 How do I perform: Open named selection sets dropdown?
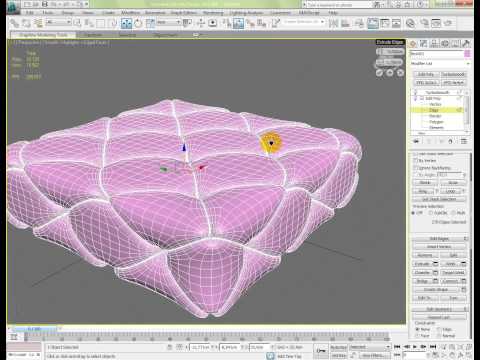pos(304,22)
